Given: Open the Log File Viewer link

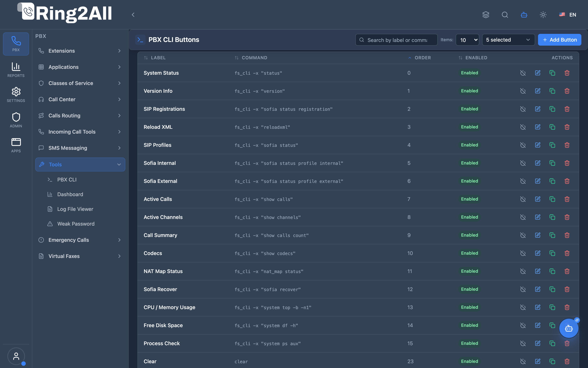Looking at the screenshot, I should (75, 209).
